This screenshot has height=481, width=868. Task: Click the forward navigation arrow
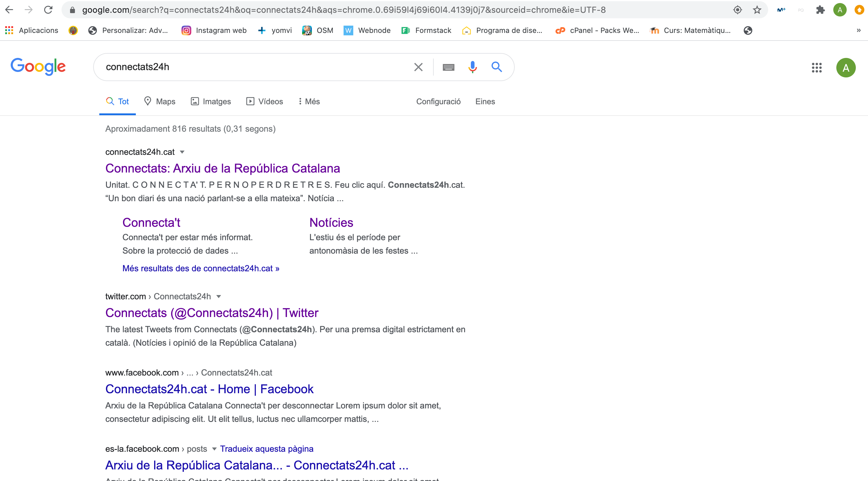(x=29, y=10)
